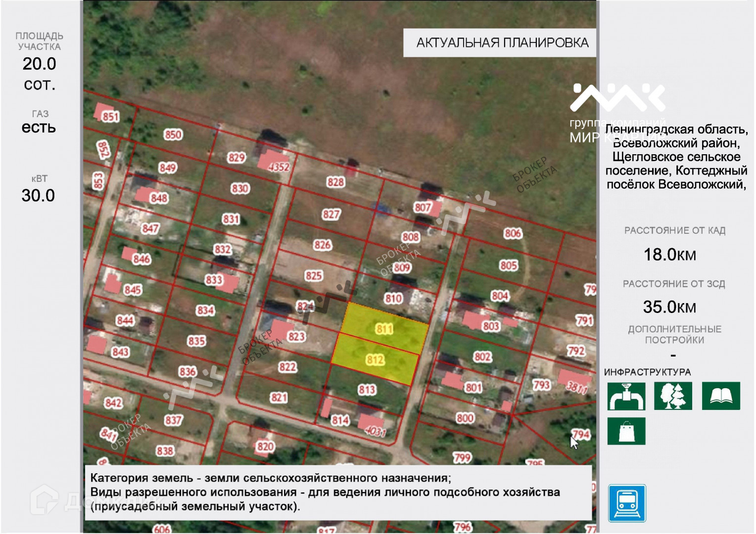Click the green trees park icon
This screenshot has height=534, width=756.
coord(673,396)
